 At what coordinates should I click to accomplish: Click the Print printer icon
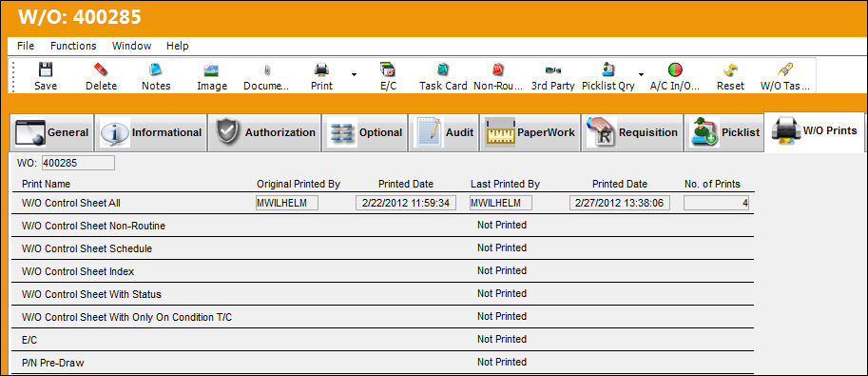pyautogui.click(x=321, y=69)
